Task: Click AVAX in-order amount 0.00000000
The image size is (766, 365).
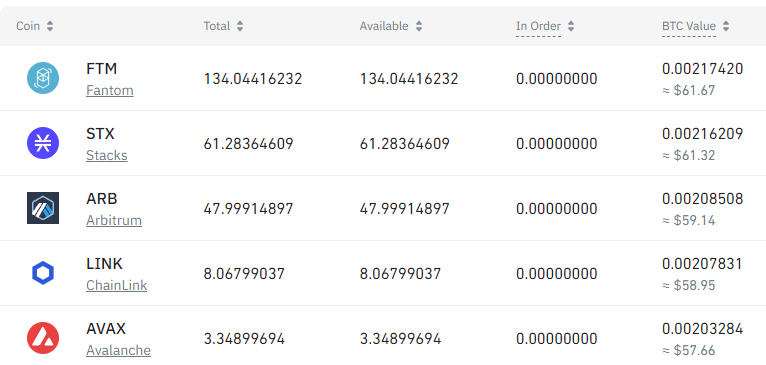Action: click(557, 339)
